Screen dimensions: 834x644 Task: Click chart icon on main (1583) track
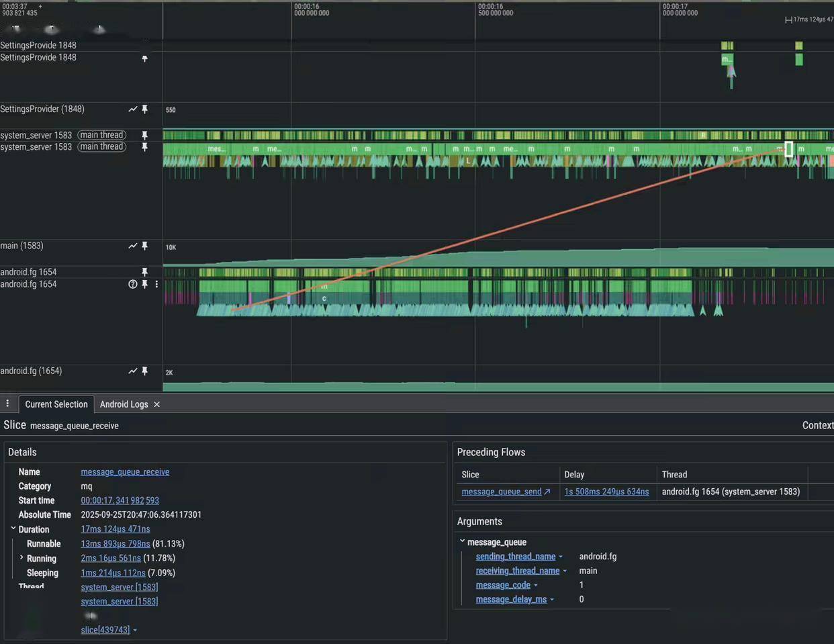(x=133, y=246)
